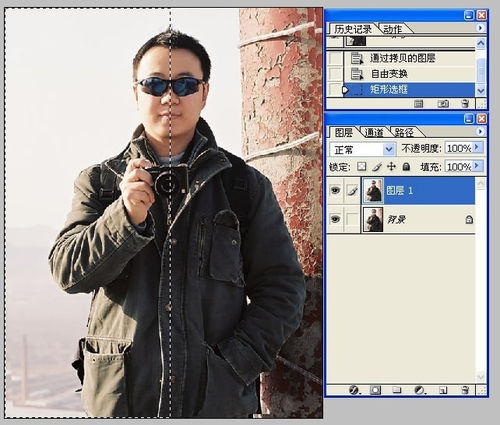Open the 正常 blend mode dropdown

tap(362, 149)
